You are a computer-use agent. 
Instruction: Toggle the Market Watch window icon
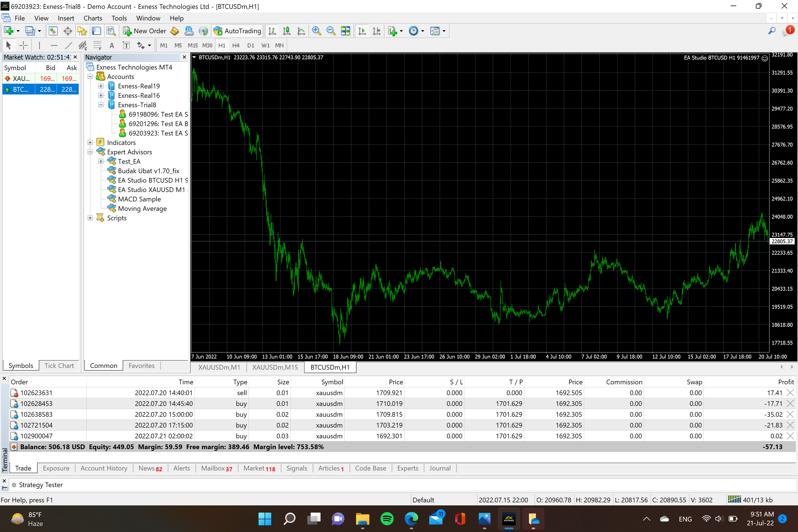tap(53, 31)
